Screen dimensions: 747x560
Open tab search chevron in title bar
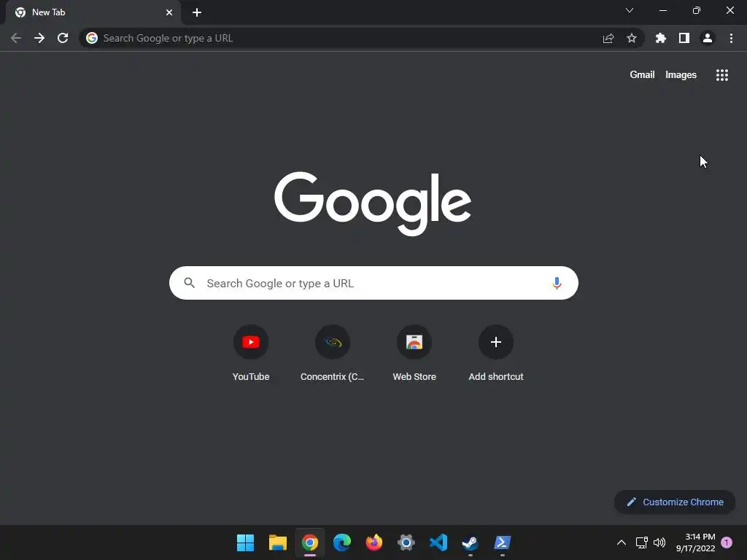coord(630,10)
